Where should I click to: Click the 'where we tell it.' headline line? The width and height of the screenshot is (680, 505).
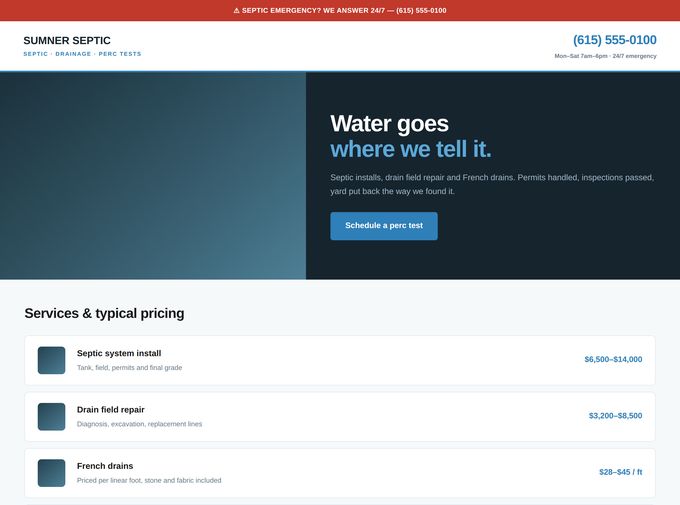(x=411, y=149)
